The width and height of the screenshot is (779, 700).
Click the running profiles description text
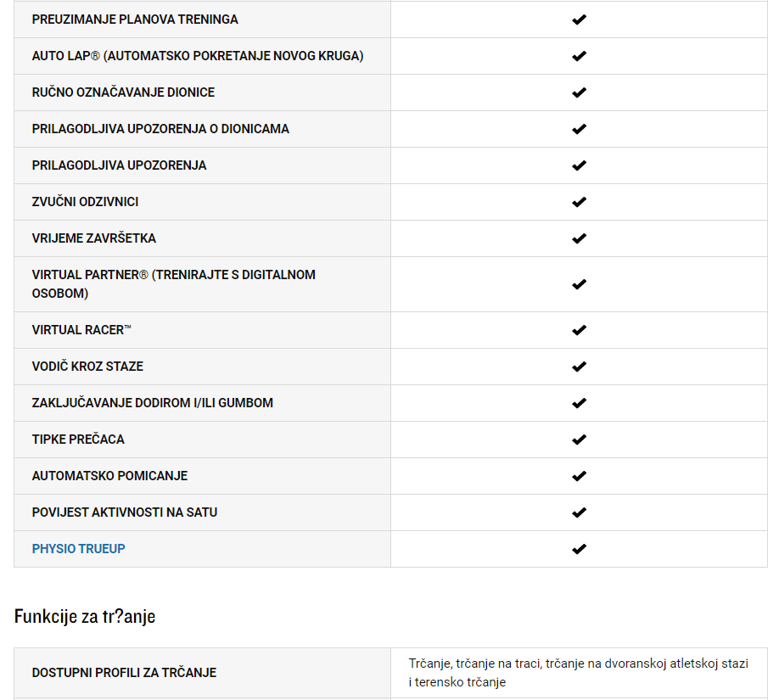click(578, 673)
